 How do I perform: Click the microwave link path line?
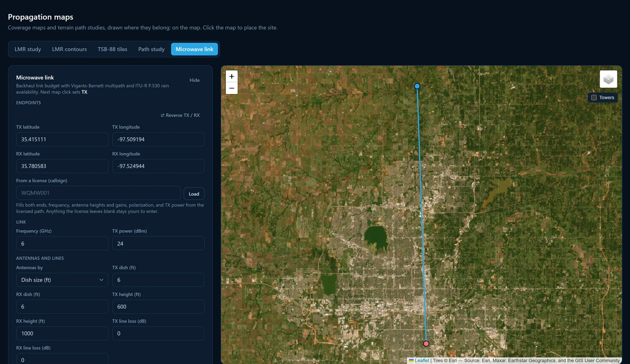coord(422,215)
